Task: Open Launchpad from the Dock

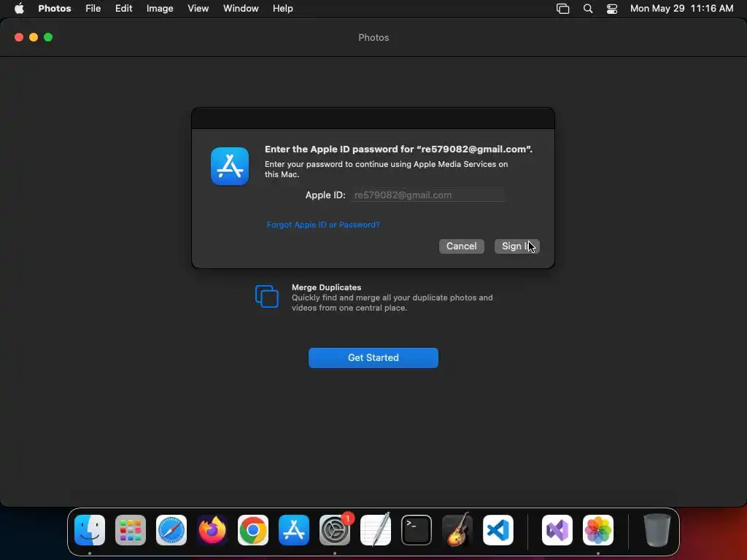Action: [131, 530]
